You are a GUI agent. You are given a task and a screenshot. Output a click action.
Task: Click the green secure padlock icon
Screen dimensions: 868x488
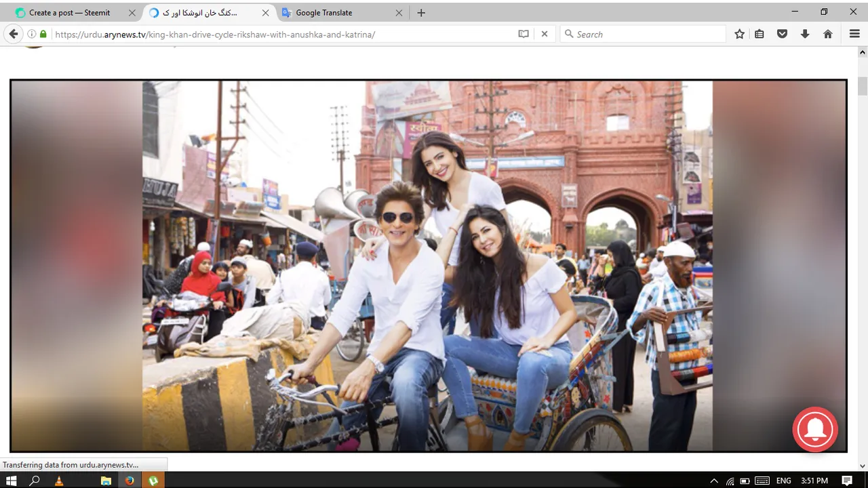pos(43,34)
